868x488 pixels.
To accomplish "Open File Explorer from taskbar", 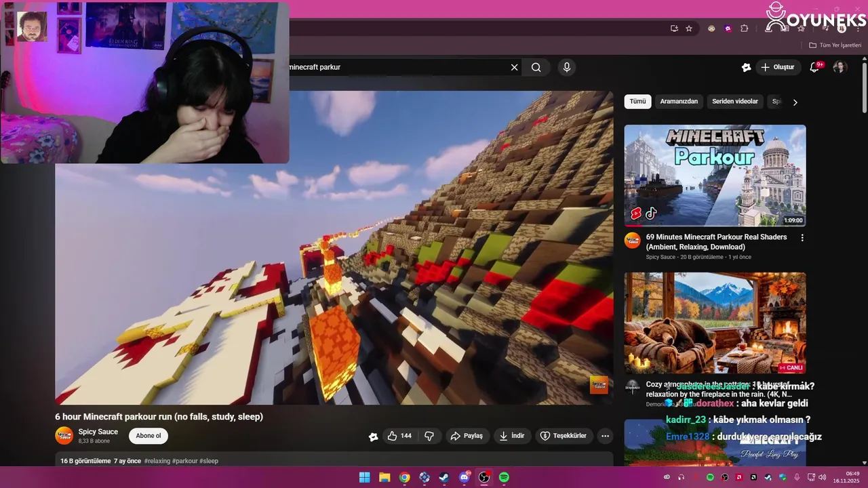I will click(384, 477).
